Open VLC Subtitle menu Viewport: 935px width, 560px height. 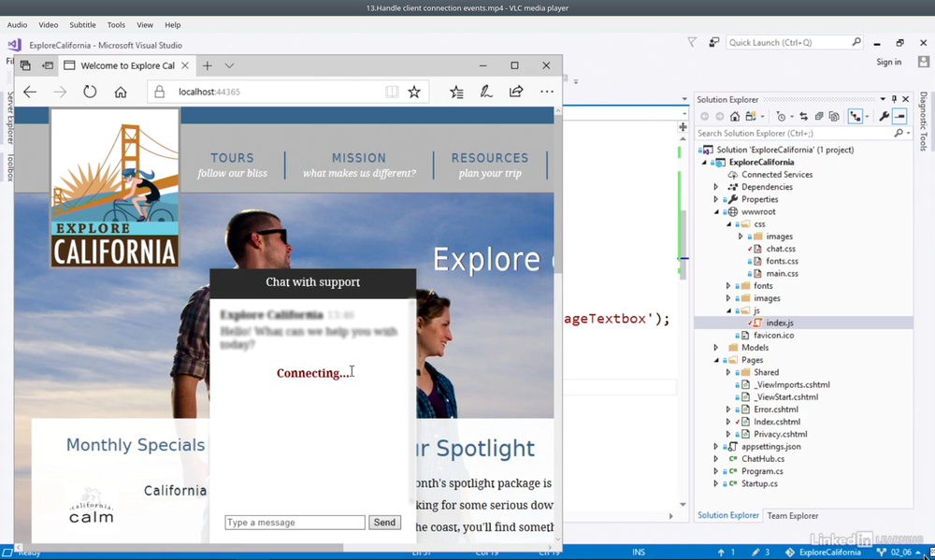[82, 25]
